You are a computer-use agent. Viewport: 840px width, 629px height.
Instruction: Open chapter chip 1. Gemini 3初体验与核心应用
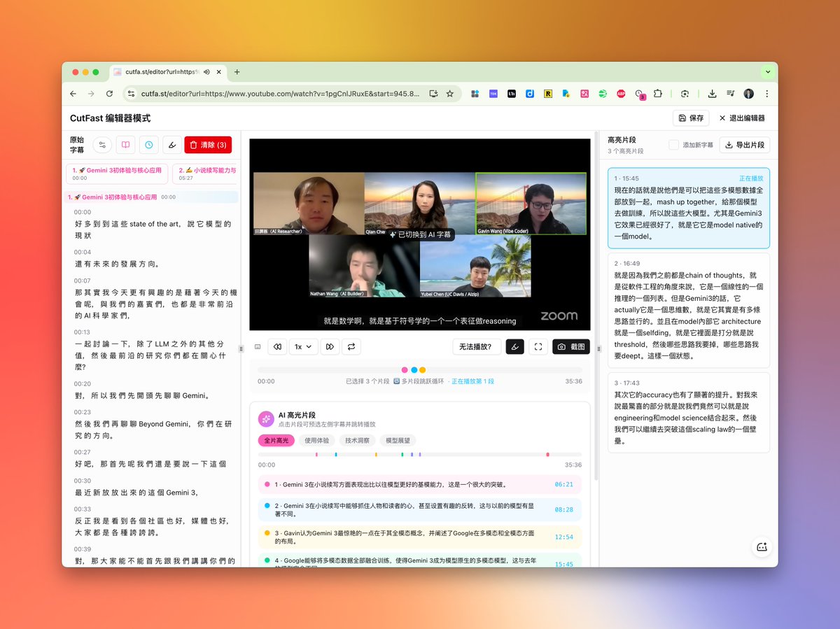117,174
